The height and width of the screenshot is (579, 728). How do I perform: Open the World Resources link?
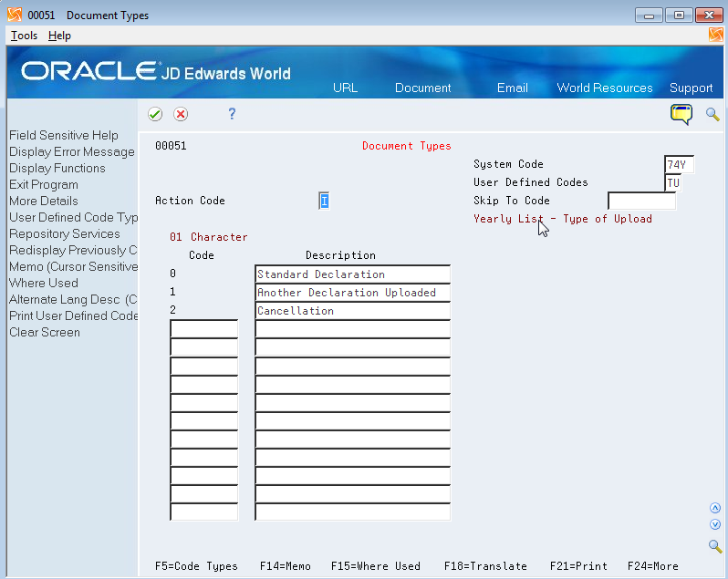(605, 88)
